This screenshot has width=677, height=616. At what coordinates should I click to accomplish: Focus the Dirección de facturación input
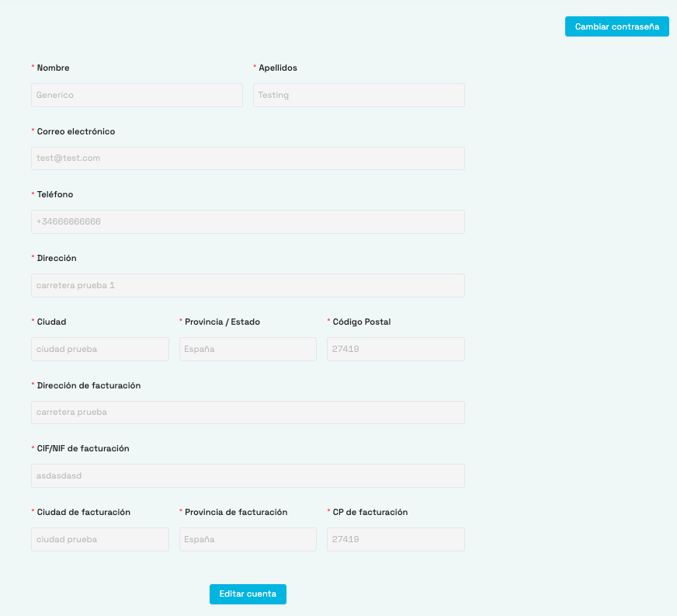pyautogui.click(x=248, y=412)
